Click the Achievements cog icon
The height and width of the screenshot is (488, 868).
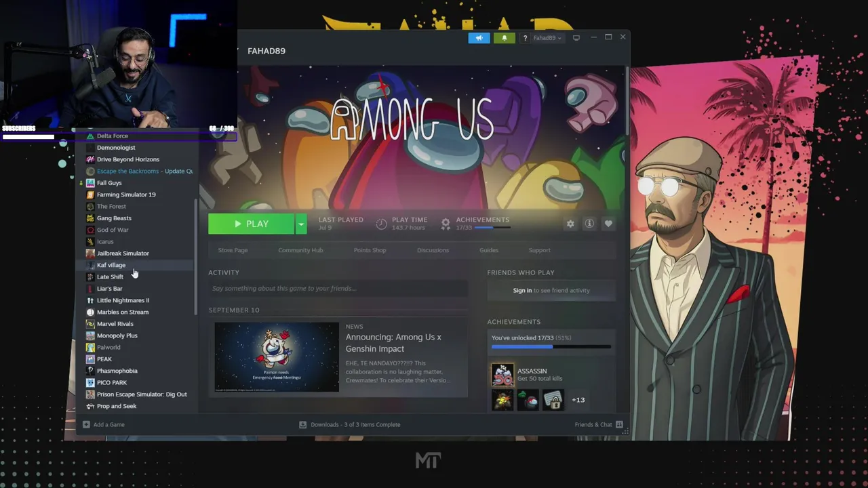(x=446, y=224)
